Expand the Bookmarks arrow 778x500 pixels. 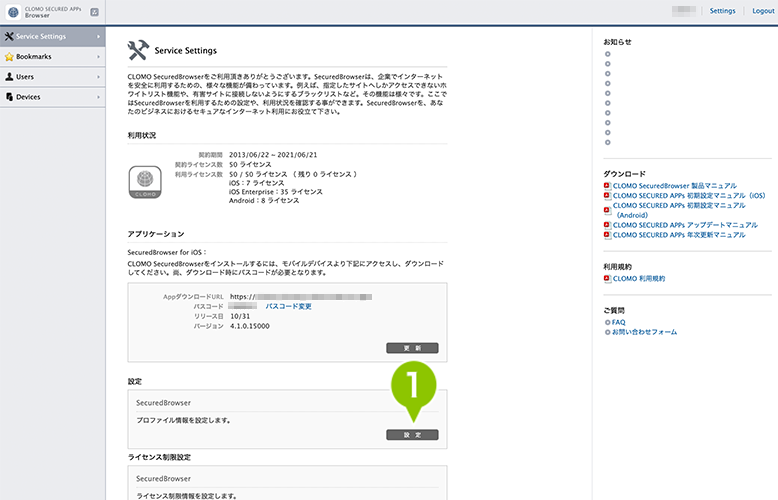tap(98, 57)
